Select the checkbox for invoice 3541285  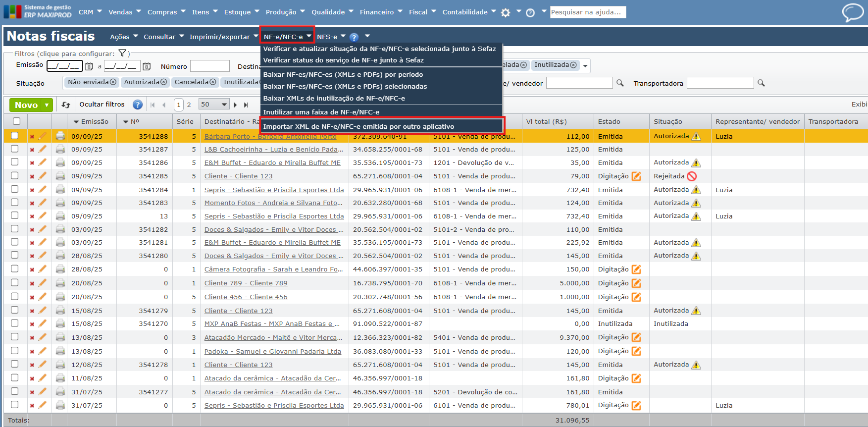(15, 175)
